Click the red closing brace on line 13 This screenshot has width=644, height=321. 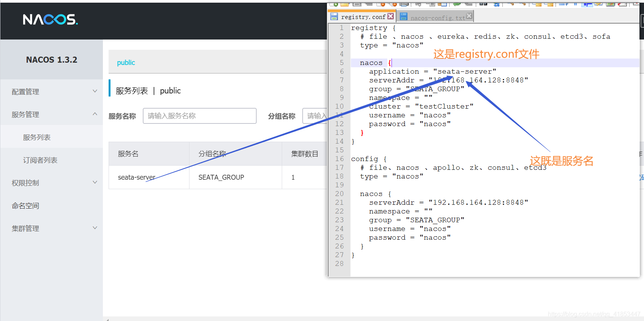pyautogui.click(x=362, y=133)
